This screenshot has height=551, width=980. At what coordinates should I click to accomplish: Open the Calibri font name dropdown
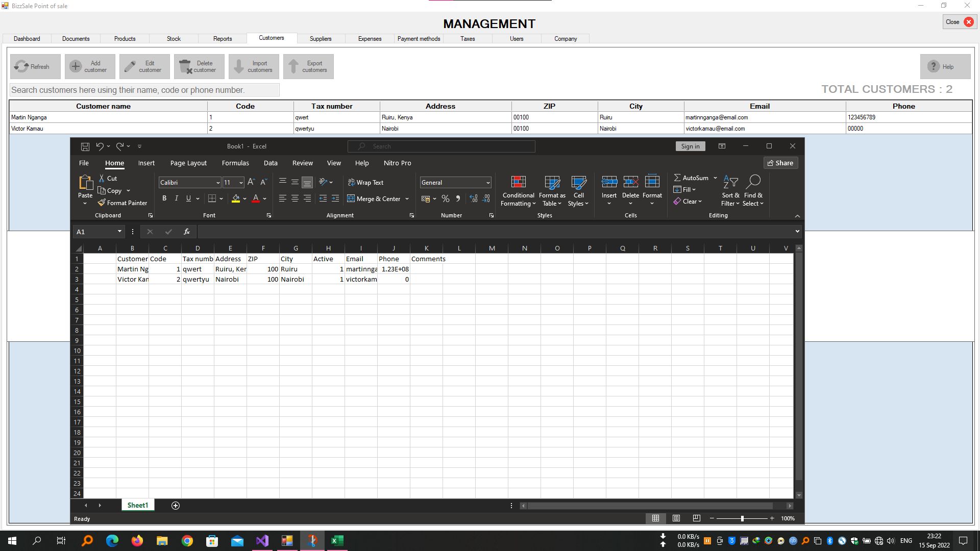coord(218,183)
